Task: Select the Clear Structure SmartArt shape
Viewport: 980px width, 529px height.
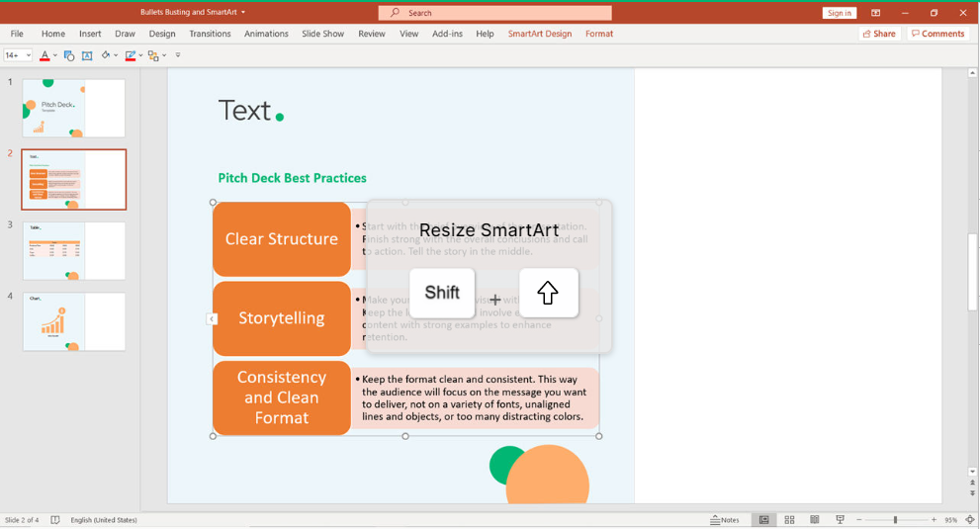Action: (x=281, y=239)
